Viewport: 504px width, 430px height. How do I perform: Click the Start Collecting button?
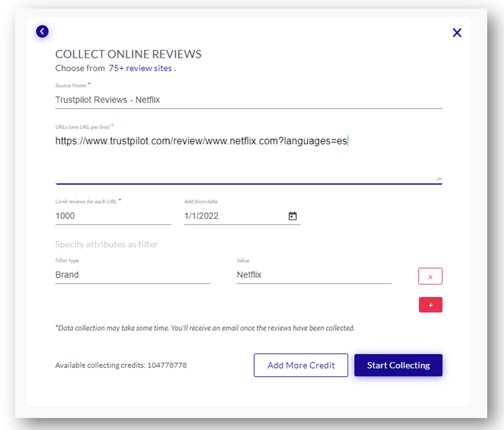pyautogui.click(x=398, y=365)
